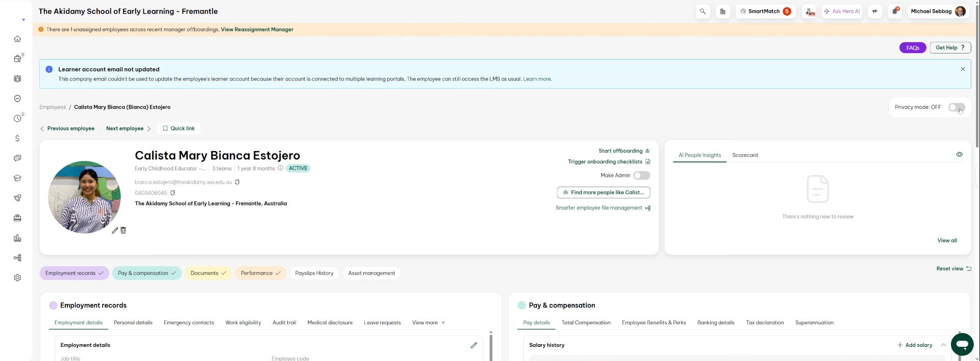Image resolution: width=980 pixels, height=361 pixels.
Task: Open the rocket icon in the sidebar
Action: (17, 198)
